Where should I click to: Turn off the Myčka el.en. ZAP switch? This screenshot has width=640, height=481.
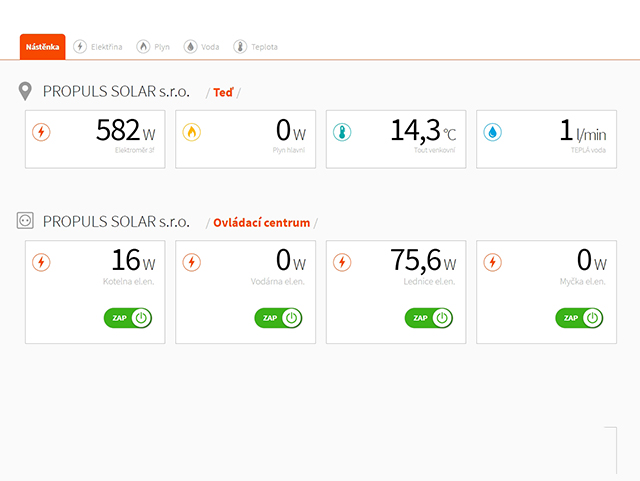click(x=579, y=318)
